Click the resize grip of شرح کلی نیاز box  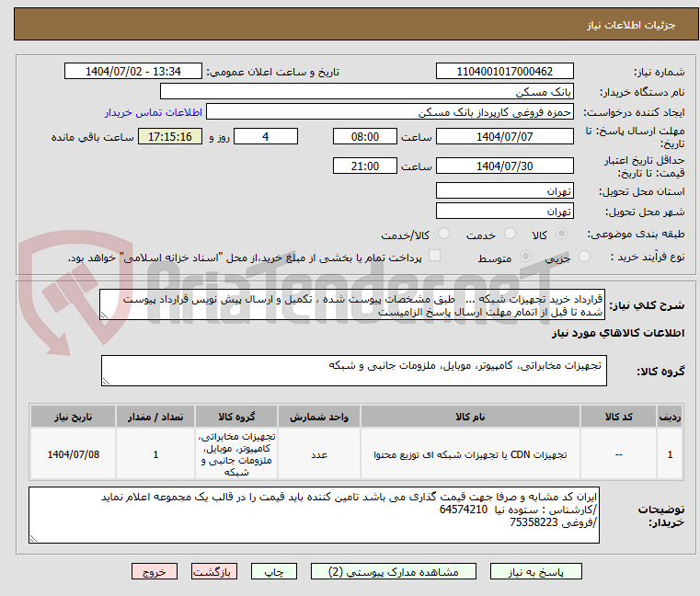(x=104, y=315)
